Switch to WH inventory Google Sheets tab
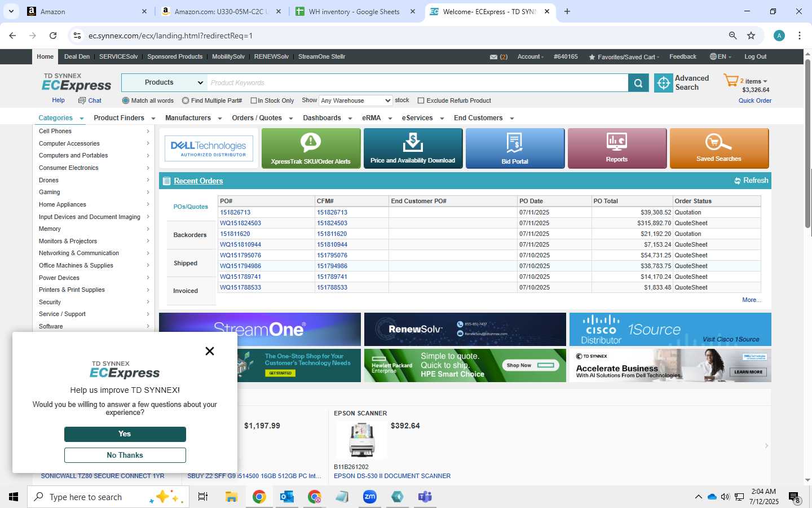The width and height of the screenshot is (812, 508). tap(355, 11)
